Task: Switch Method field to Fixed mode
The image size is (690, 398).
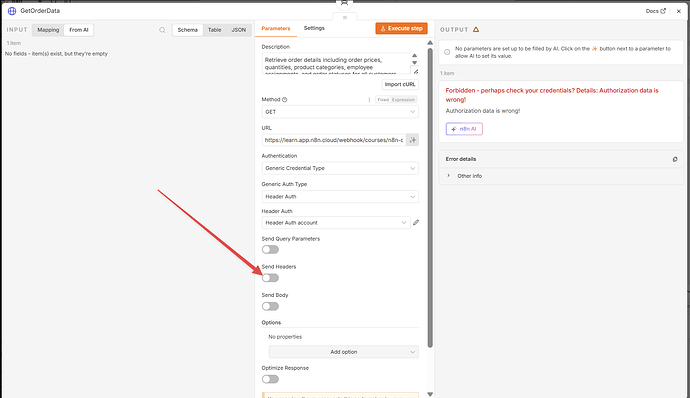Action: click(x=383, y=100)
